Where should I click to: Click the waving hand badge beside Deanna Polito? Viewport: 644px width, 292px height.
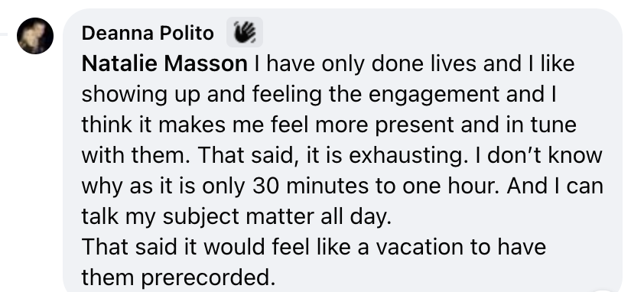245,32
